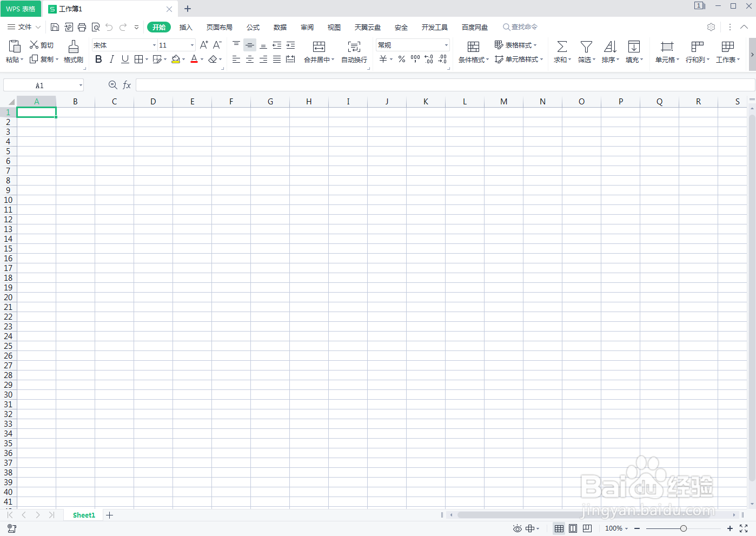Click into the formula bar input
The image size is (756, 536).
click(x=445, y=85)
